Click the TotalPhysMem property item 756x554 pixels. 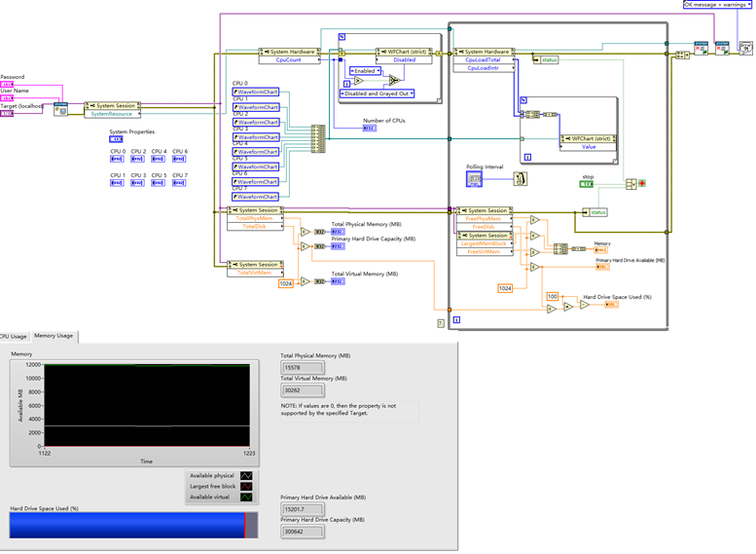pos(254,218)
